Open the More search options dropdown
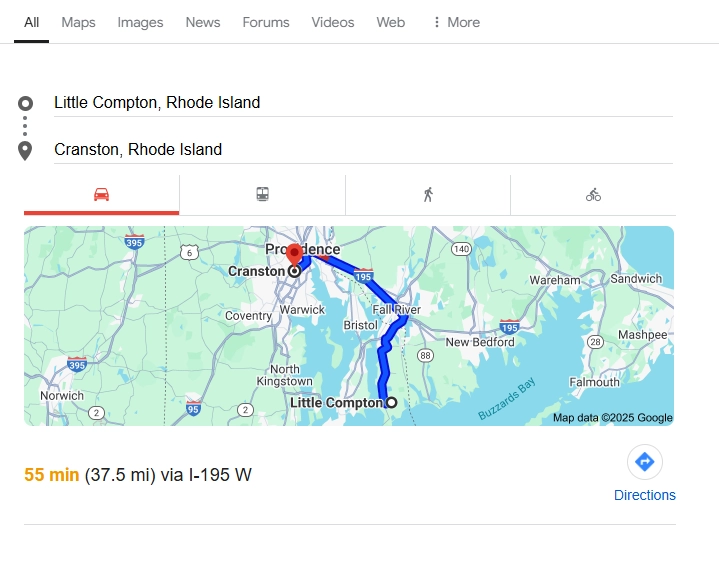Image resolution: width=719 pixels, height=570 pixels. 455,22
